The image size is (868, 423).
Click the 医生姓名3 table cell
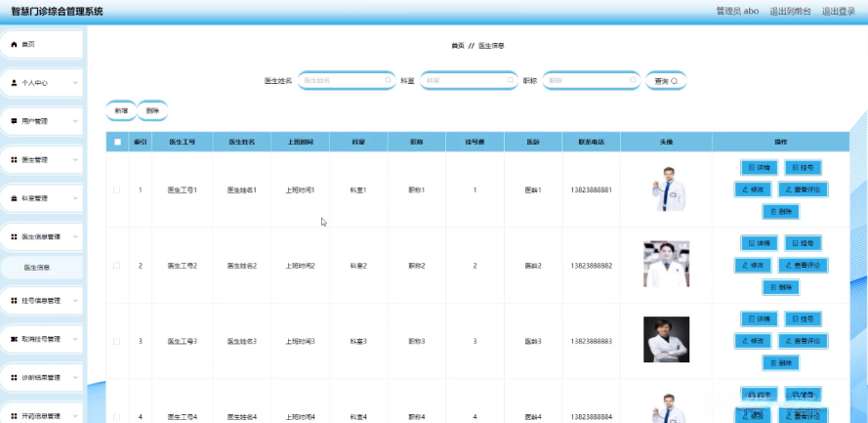click(x=242, y=342)
